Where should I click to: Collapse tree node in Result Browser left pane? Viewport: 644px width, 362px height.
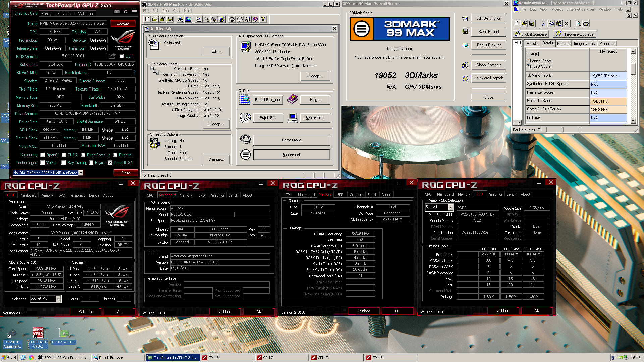(x=516, y=43)
